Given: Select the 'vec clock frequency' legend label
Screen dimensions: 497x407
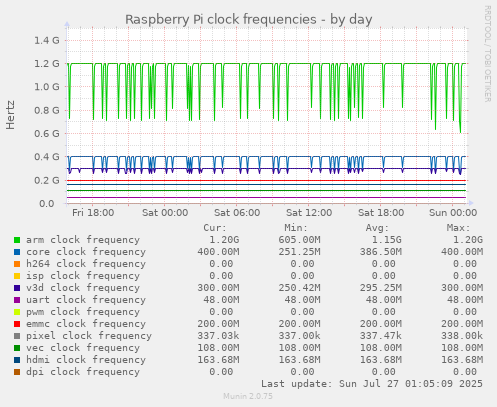Looking at the screenshot, I should [x=83, y=348].
